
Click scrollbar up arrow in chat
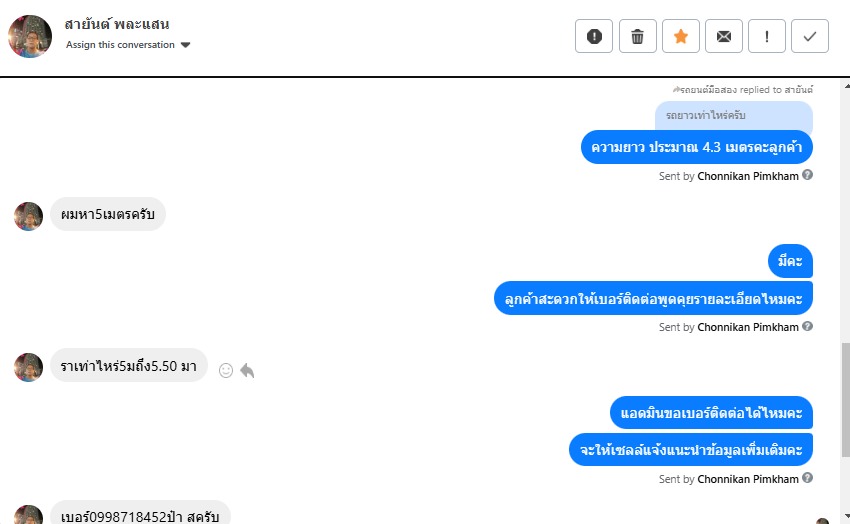[x=846, y=85]
